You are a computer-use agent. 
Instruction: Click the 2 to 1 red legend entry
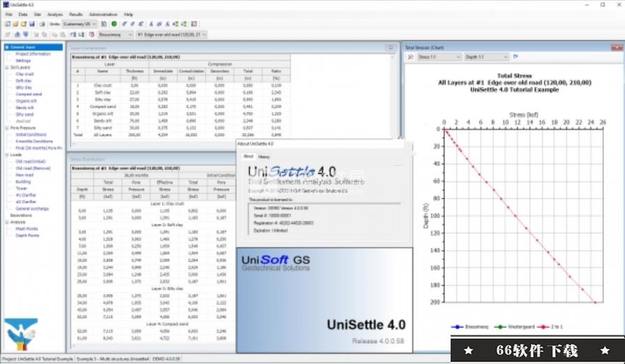(550, 327)
